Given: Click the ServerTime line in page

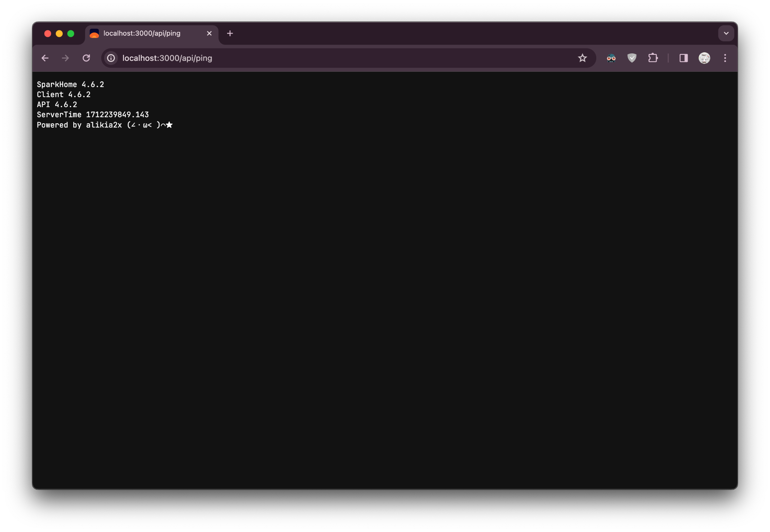Looking at the screenshot, I should [93, 115].
